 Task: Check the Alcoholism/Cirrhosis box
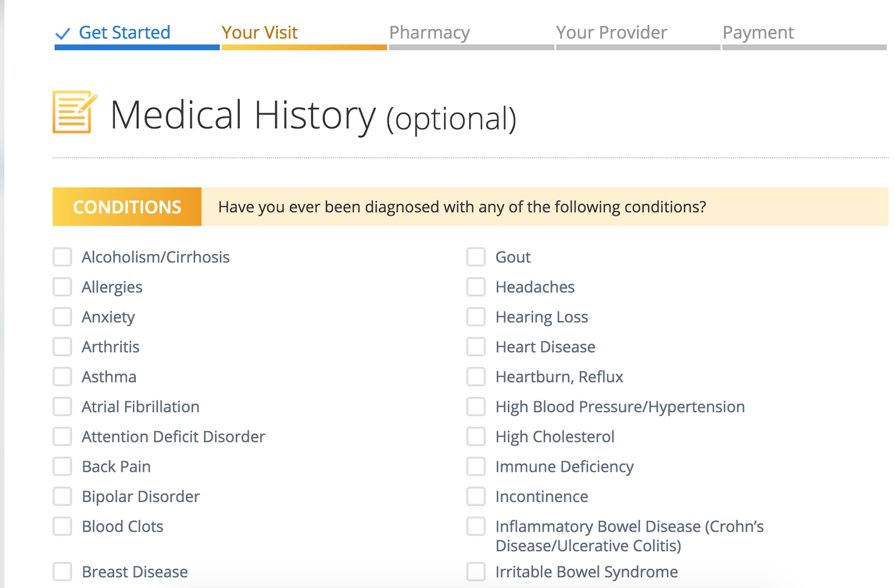click(63, 257)
